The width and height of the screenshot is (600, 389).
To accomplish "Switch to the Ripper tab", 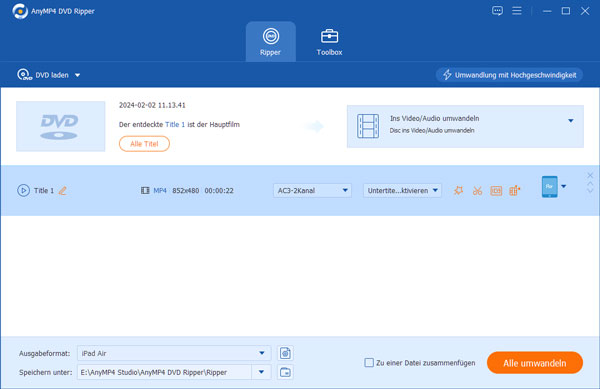I will tap(271, 42).
